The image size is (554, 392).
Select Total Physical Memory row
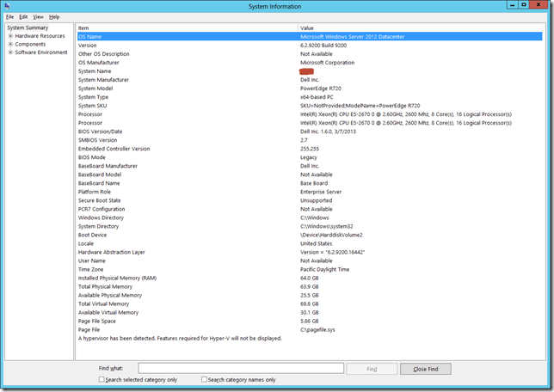310,286
